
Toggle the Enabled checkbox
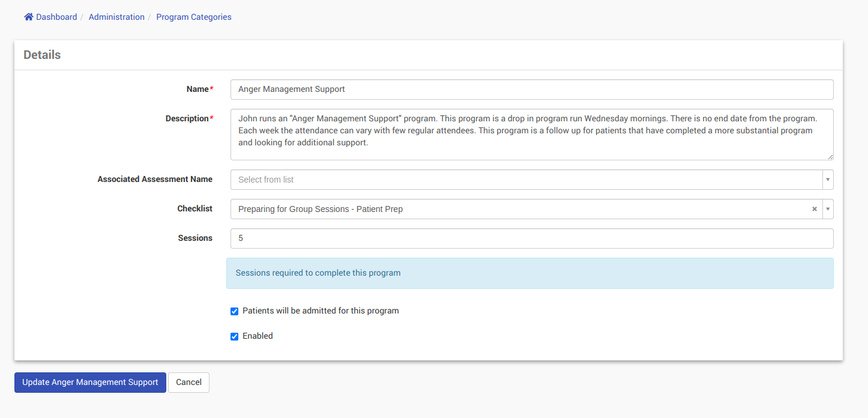pyautogui.click(x=235, y=336)
